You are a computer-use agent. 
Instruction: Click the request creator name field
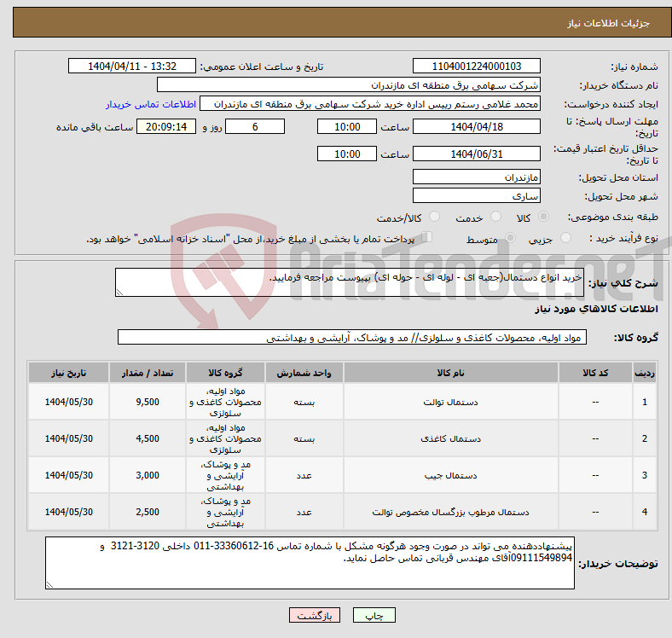click(370, 104)
